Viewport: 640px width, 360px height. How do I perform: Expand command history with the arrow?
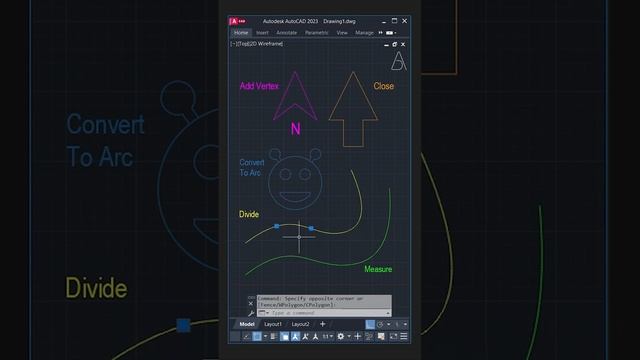tap(388, 313)
